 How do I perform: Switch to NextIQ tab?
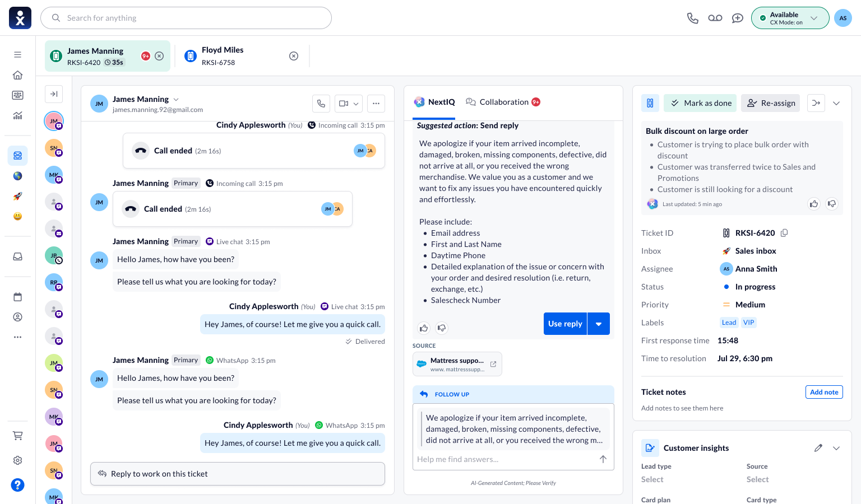pyautogui.click(x=434, y=102)
